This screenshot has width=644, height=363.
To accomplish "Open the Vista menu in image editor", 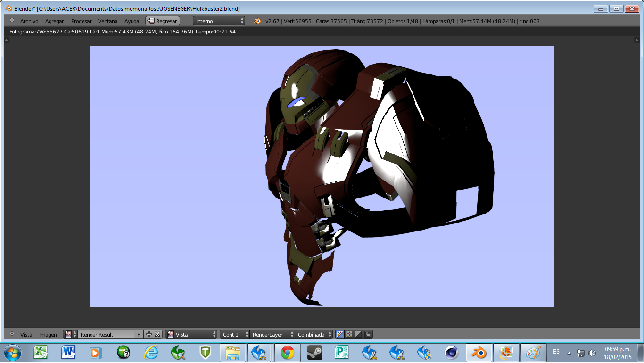I will (x=26, y=335).
